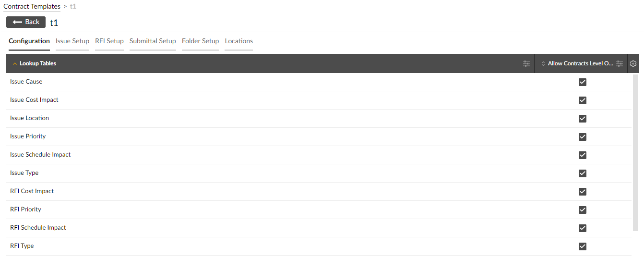Follow the Contract Templates breadcrumb link
This screenshot has width=644, height=258.
click(32, 7)
